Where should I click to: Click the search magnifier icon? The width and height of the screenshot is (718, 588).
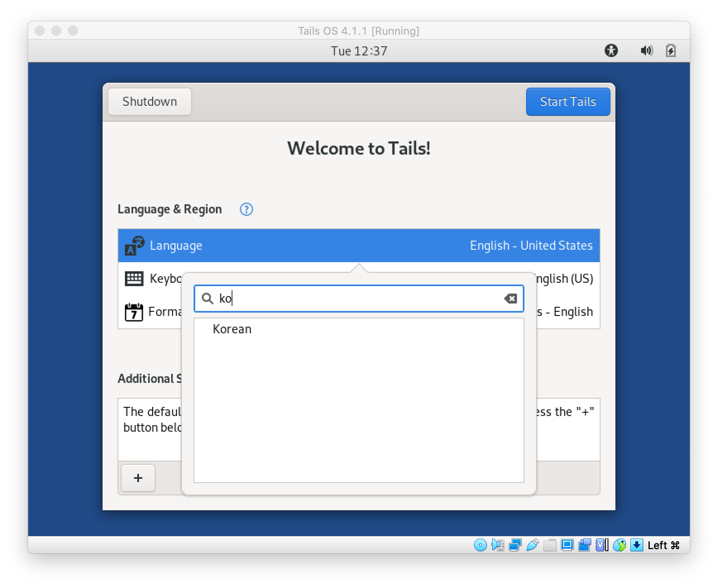pos(207,298)
